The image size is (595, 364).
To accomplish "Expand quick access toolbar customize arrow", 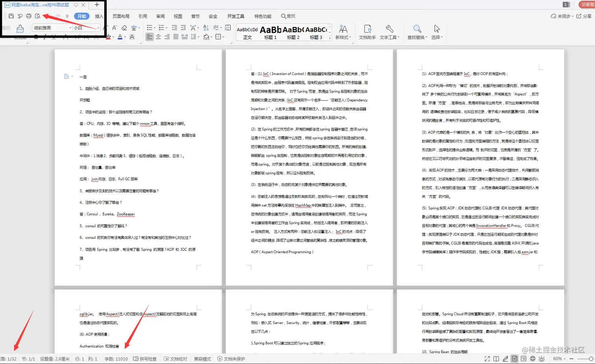I will tap(67, 16).
